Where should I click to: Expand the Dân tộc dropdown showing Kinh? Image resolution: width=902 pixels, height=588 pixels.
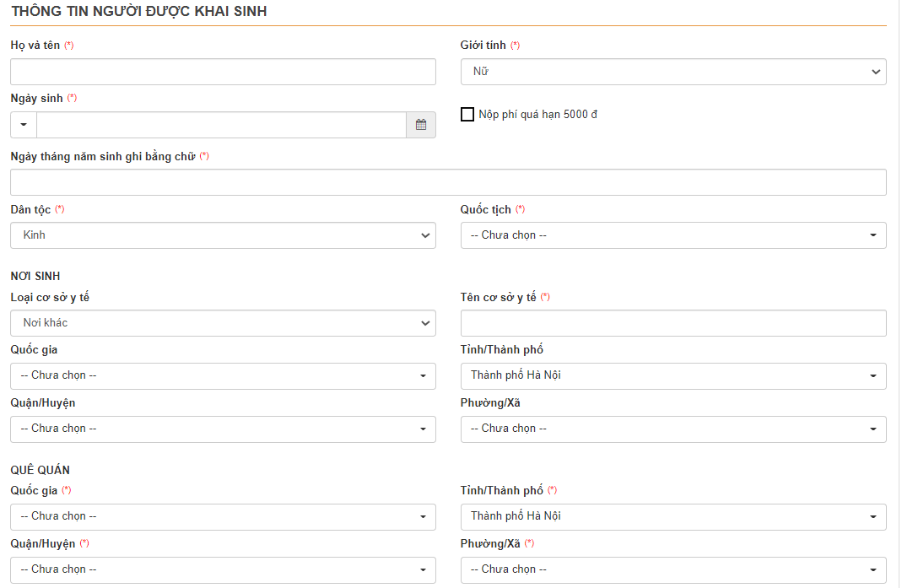coord(223,235)
